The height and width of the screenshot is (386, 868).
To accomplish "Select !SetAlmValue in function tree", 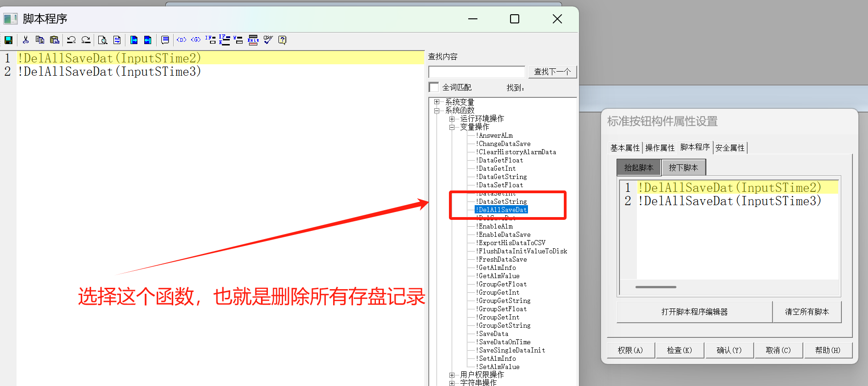I will (498, 367).
